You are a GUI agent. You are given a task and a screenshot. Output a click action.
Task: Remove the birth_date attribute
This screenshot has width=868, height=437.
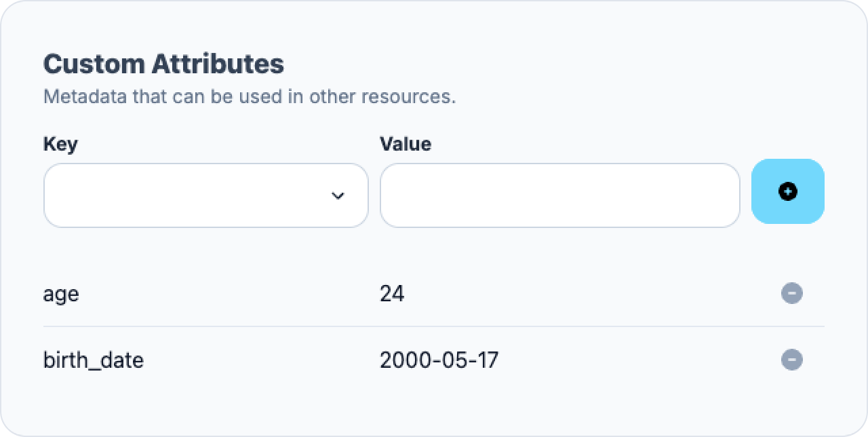point(792,360)
